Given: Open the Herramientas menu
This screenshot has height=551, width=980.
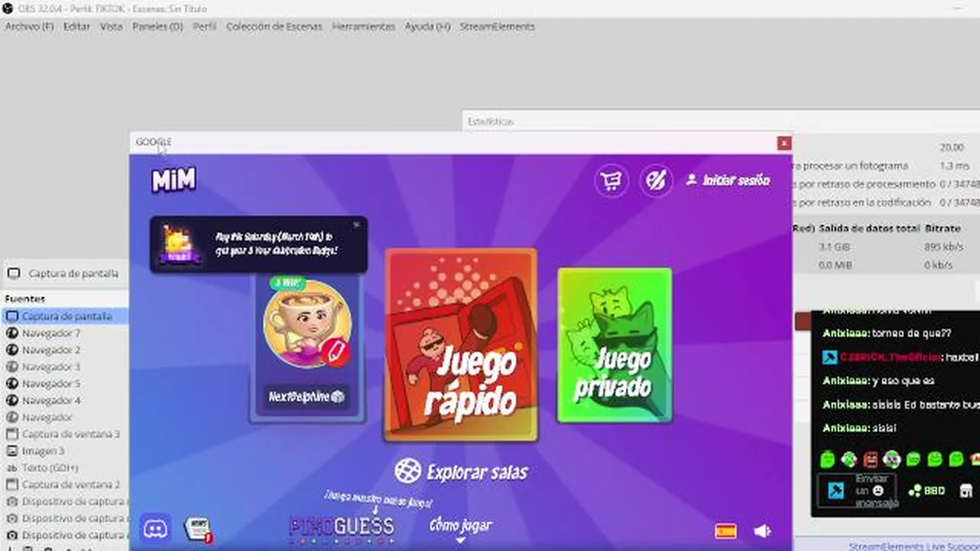Looking at the screenshot, I should pos(364,26).
